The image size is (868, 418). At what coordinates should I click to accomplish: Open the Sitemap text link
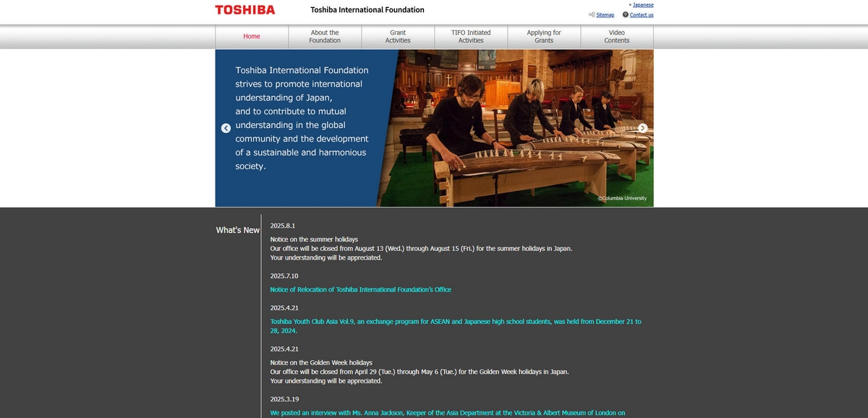(605, 14)
